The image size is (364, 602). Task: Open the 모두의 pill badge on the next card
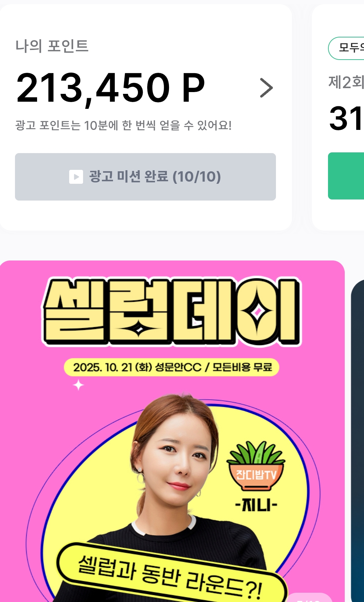[346, 48]
